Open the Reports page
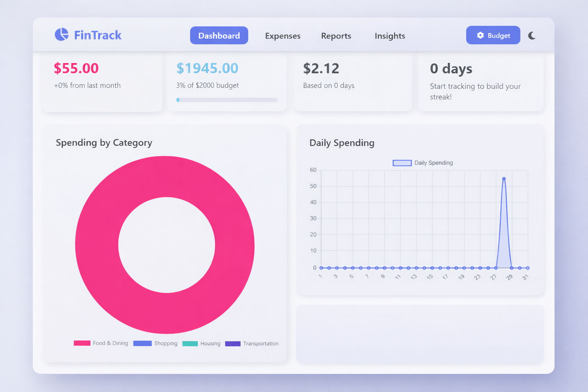Viewport: 588px width, 392px height. pos(336,36)
